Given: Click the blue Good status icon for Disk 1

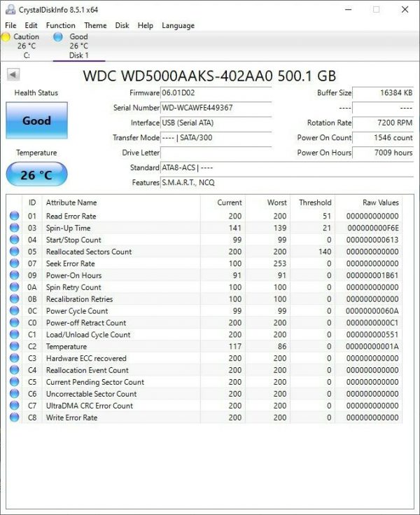Looking at the screenshot, I should pos(58,36).
